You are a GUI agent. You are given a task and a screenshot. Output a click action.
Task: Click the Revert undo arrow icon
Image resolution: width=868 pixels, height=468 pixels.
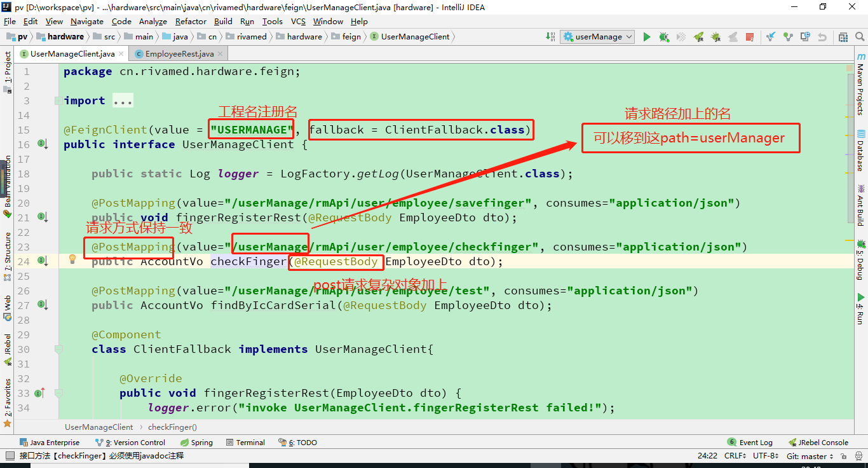coord(822,37)
